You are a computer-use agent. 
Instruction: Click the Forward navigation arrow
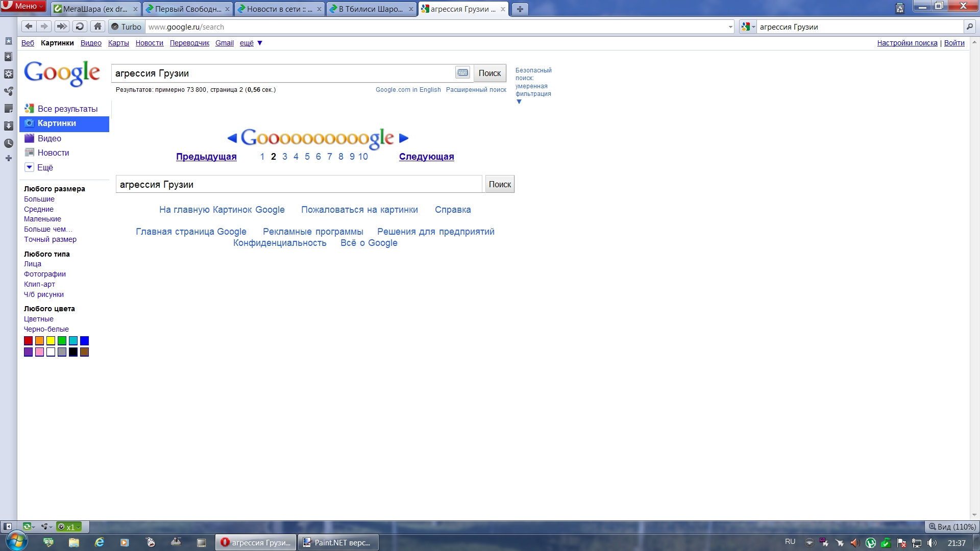pyautogui.click(x=44, y=27)
